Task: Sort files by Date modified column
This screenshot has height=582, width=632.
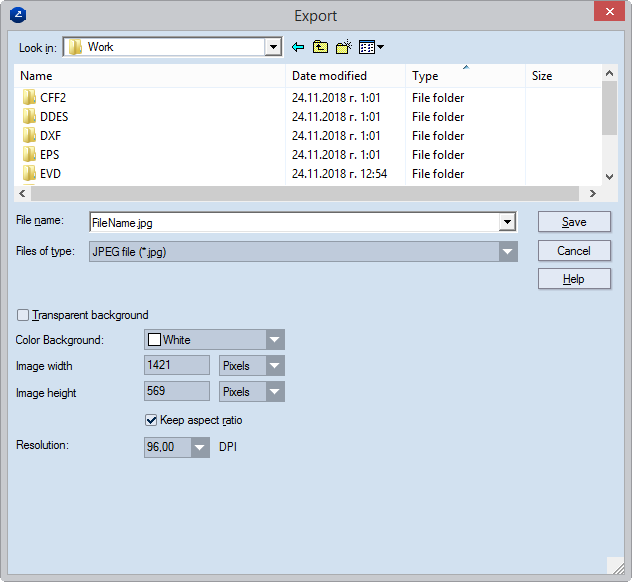Action: (329, 76)
